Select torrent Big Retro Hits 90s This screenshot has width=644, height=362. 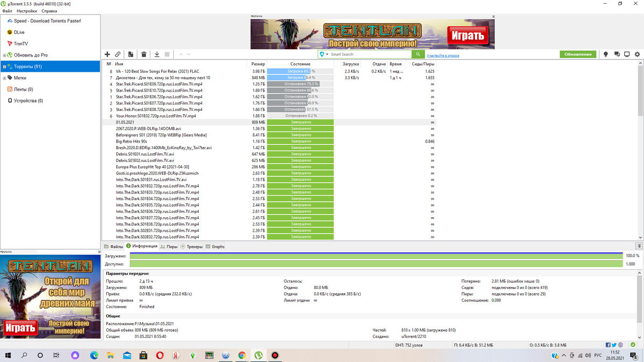(x=131, y=141)
